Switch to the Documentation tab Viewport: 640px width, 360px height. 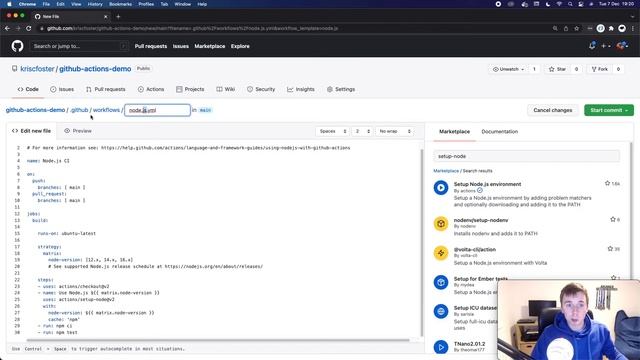coord(500,131)
